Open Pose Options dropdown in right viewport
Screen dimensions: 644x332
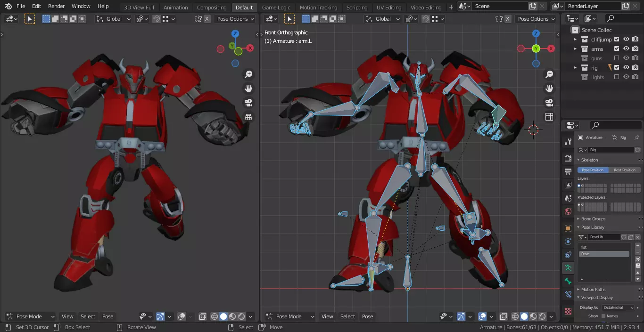(536, 19)
